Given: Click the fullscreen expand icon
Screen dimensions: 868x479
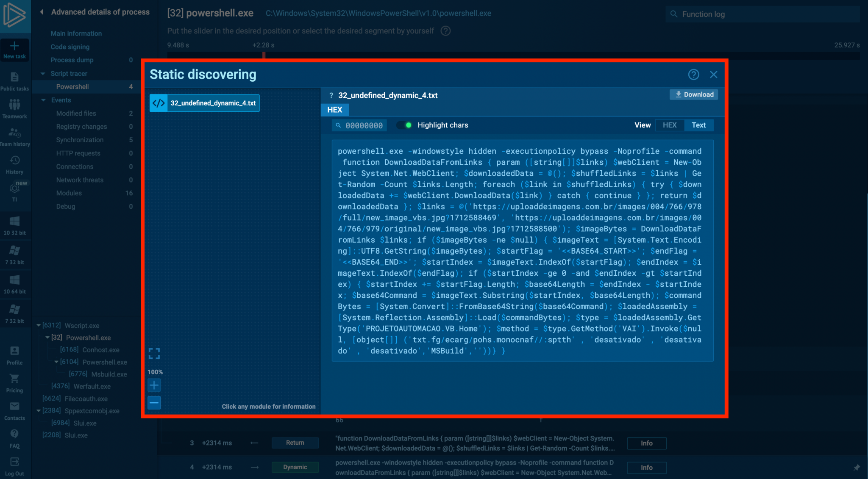Looking at the screenshot, I should pos(154,353).
